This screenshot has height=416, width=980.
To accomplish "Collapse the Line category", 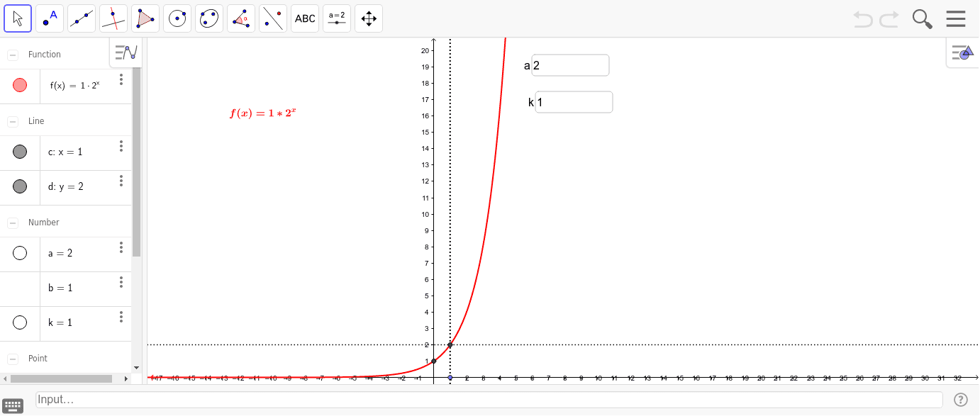I will (13, 121).
